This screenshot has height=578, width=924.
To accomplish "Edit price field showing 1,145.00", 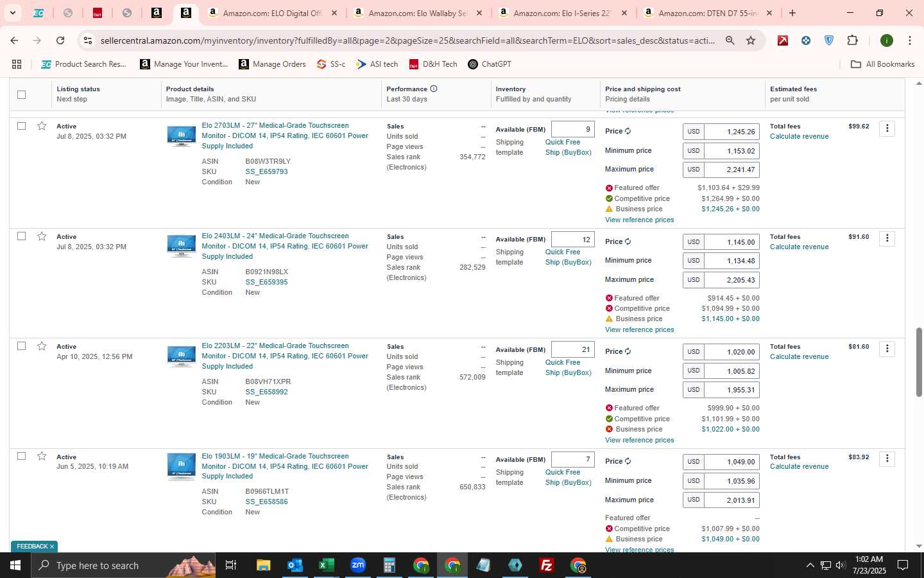I will 732,242.
